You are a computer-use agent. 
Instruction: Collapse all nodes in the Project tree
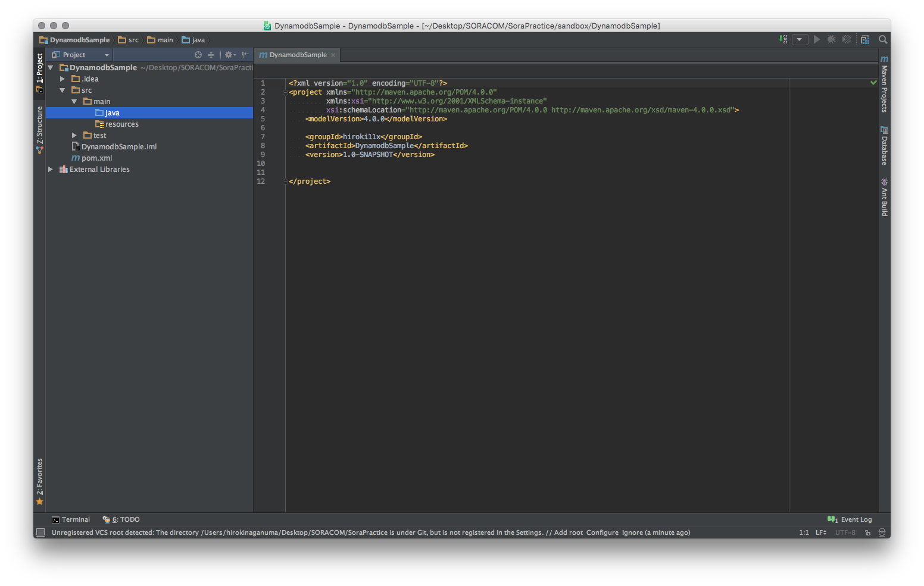211,54
